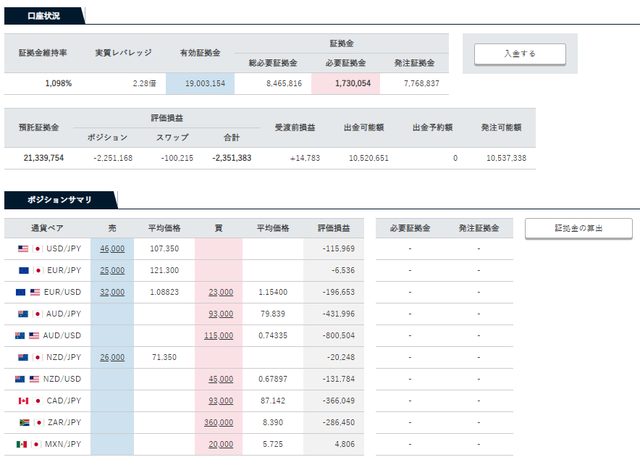Click the Japan flag in AUD/JPY row

tap(38, 314)
